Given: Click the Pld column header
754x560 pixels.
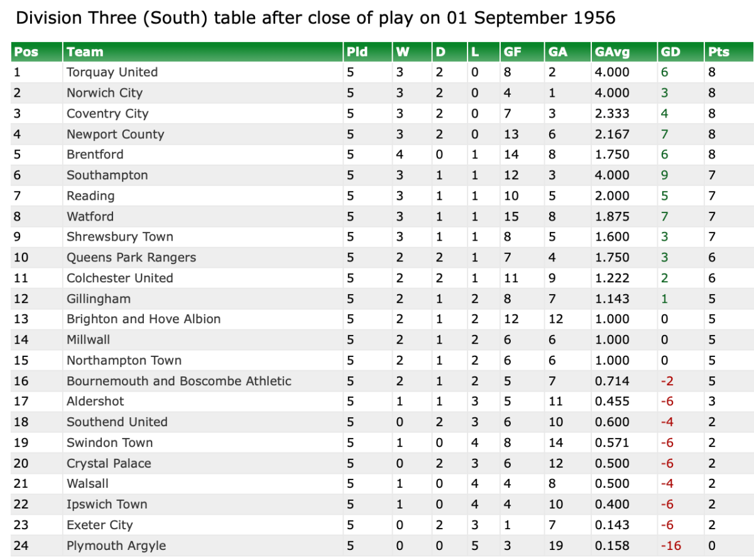Looking at the screenshot, I should (x=357, y=52).
